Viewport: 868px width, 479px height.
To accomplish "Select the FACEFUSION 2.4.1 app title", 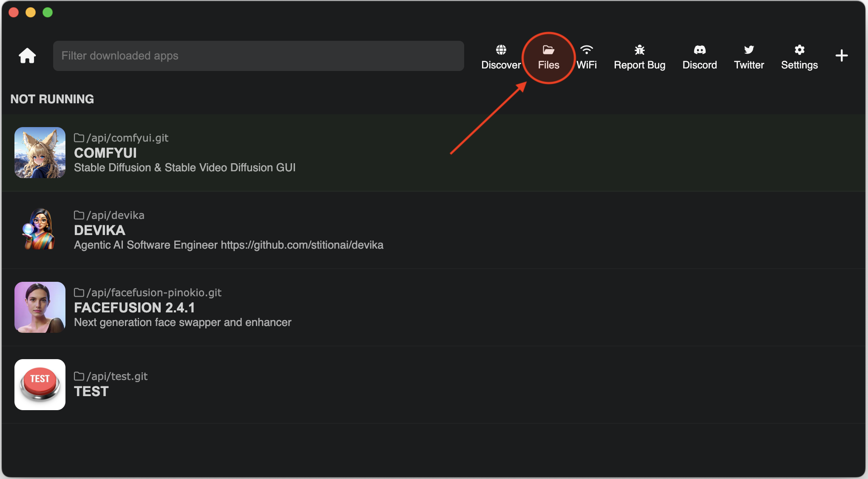I will pyautogui.click(x=134, y=307).
